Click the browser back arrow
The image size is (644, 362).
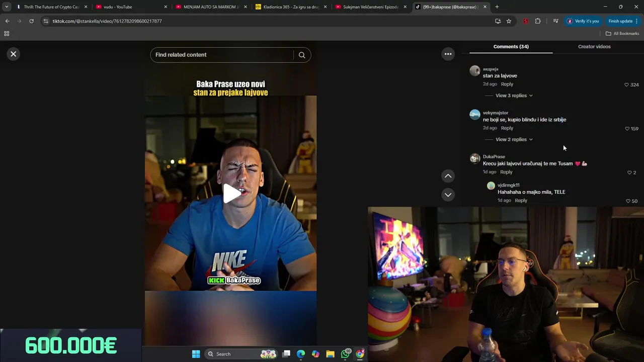[7, 21]
